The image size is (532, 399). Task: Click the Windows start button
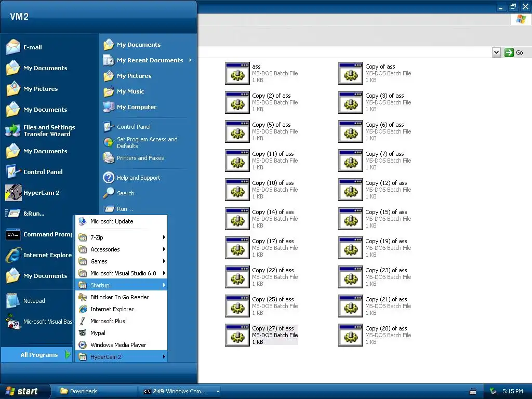coord(25,392)
